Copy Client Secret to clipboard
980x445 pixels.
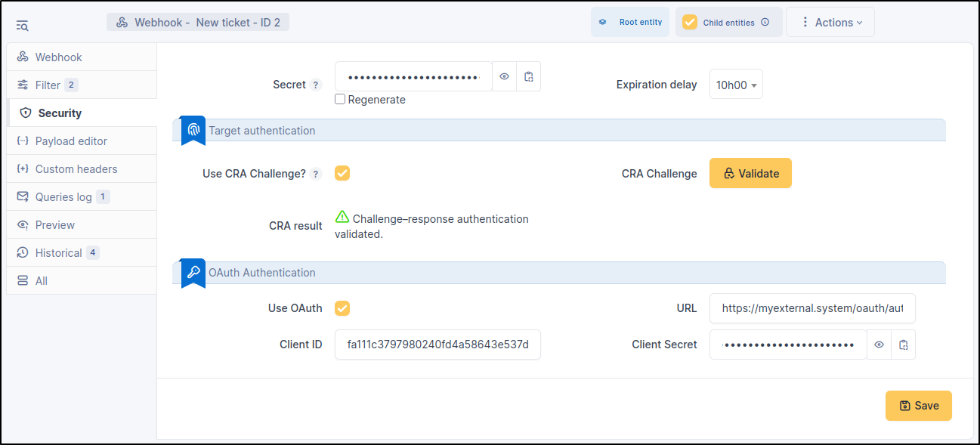904,345
